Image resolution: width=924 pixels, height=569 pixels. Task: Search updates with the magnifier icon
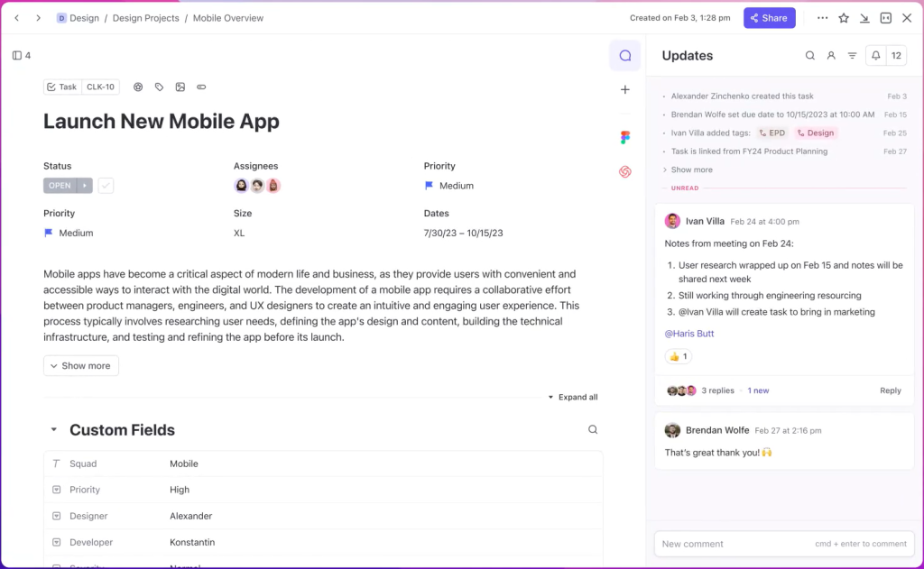pyautogui.click(x=810, y=55)
